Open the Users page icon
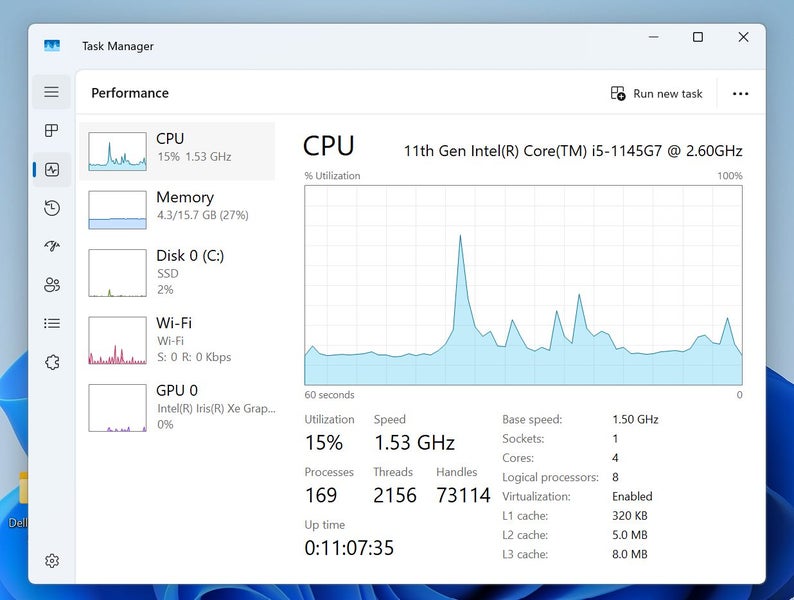This screenshot has height=600, width=794. pos(52,285)
